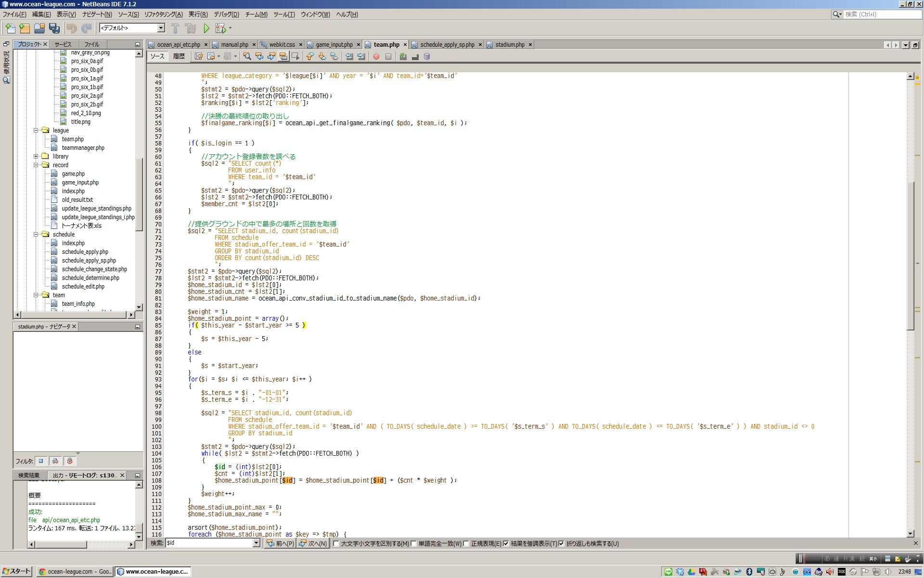Screen dimensions: 924x578
Task: Click the Save All toolbar icon
Action: click(54, 28)
